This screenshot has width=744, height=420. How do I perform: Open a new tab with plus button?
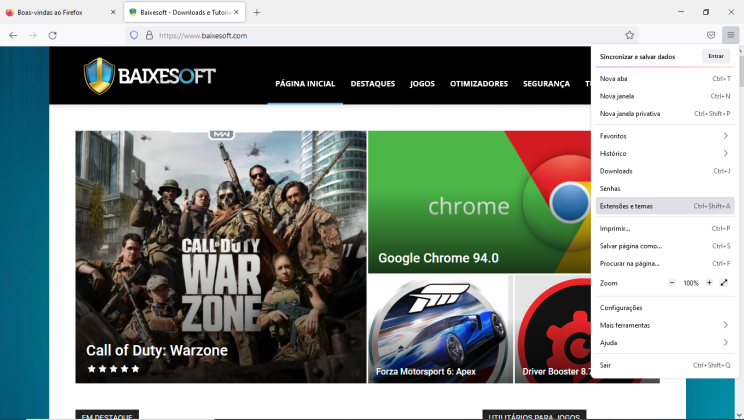pos(257,12)
